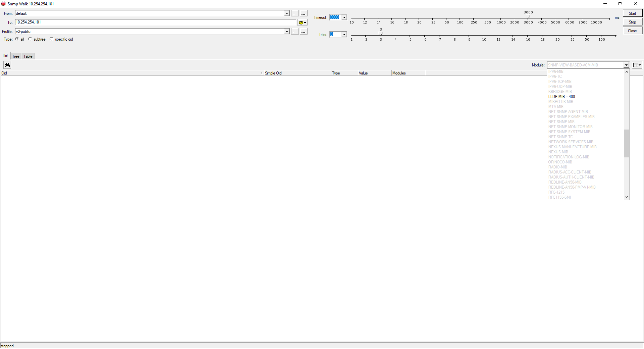Select IPV6-TCP-MIB in the module list
644x349 pixels.
click(560, 82)
